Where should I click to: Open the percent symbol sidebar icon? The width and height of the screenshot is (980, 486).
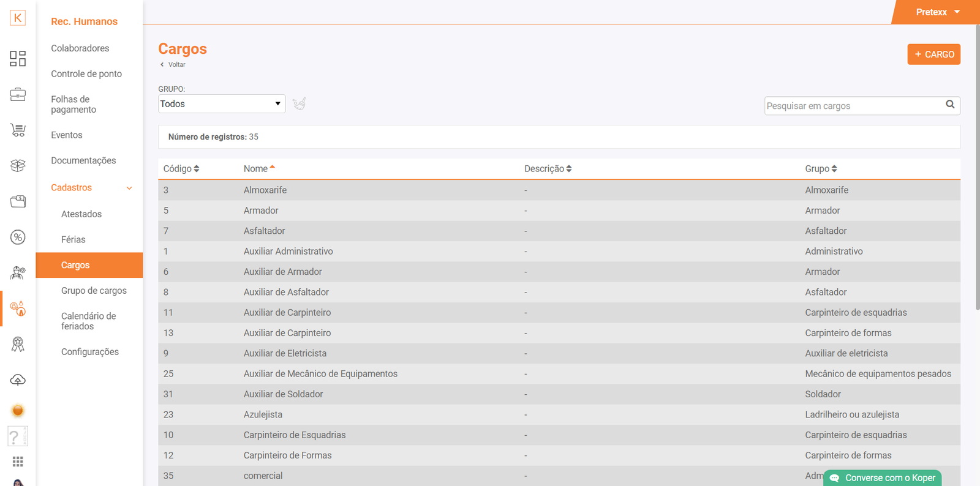(18, 237)
